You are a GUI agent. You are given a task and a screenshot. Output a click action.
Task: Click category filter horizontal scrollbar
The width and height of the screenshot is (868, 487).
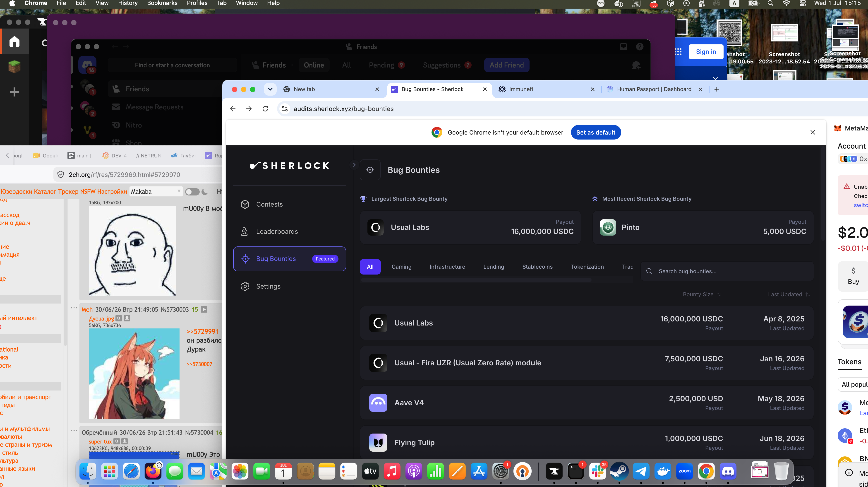(476, 280)
